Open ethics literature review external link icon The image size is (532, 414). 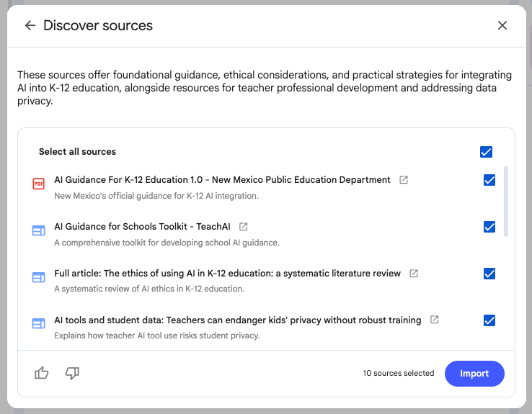(x=413, y=274)
